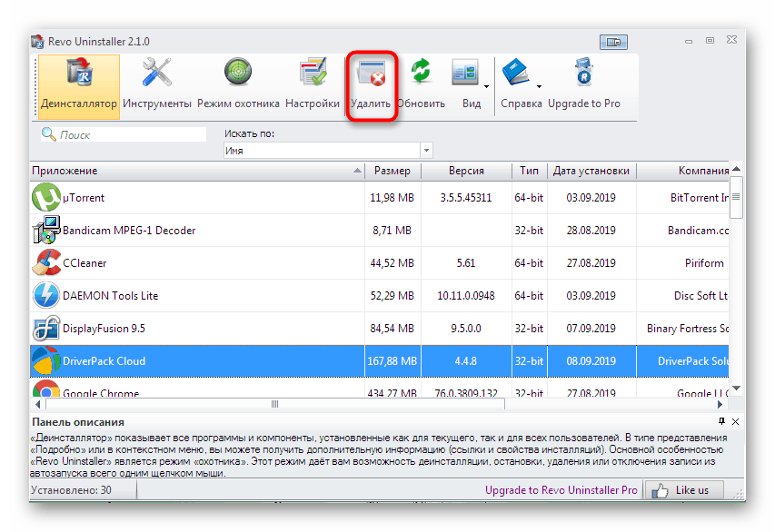Select DAEMON Tools Lite name

click(x=110, y=296)
